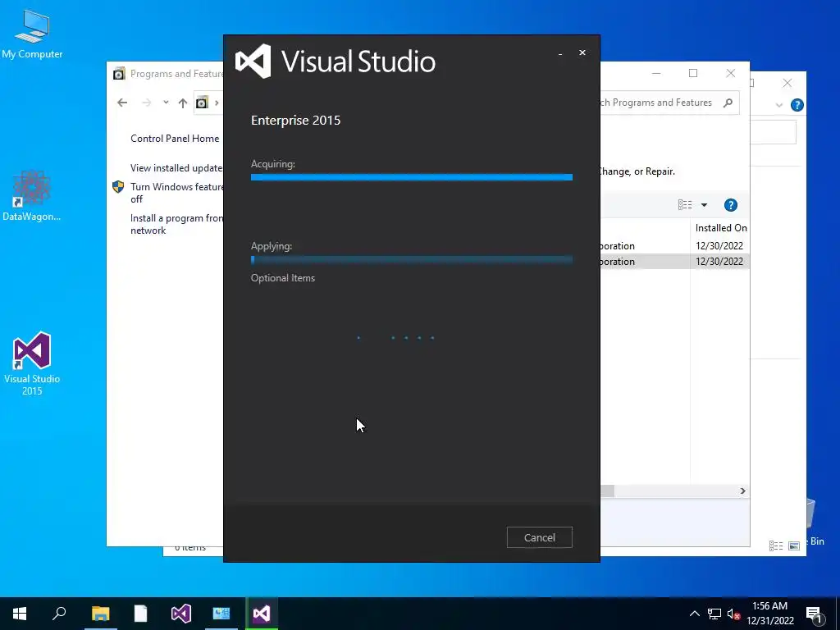Viewport: 840px width, 630px height.
Task: Maximize the Programs and Features window
Action: [692, 73]
